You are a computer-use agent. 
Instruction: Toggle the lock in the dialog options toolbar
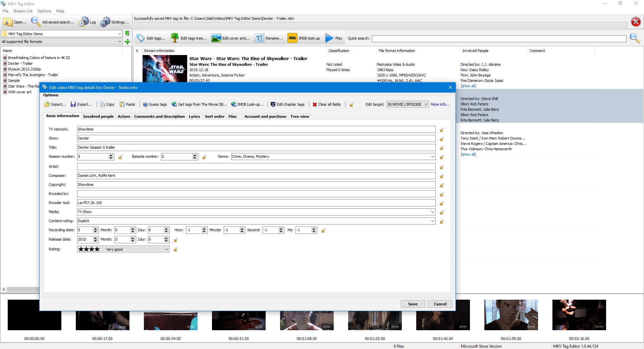(x=352, y=105)
